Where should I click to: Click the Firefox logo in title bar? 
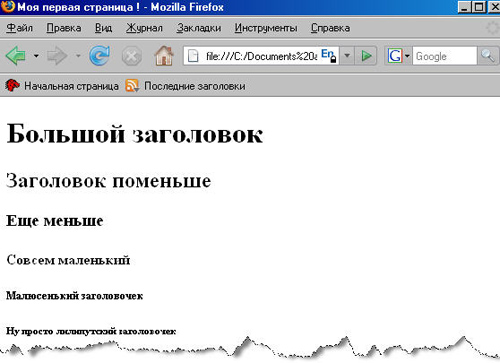click(7, 6)
